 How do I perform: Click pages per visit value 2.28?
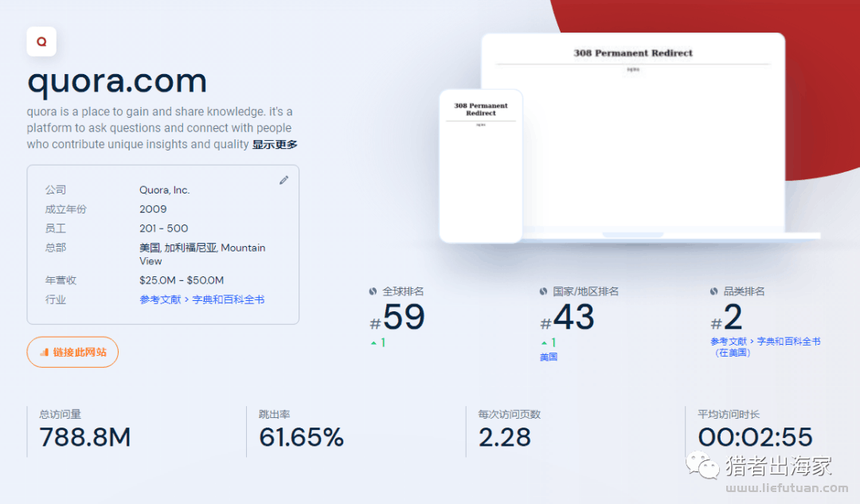tap(505, 438)
